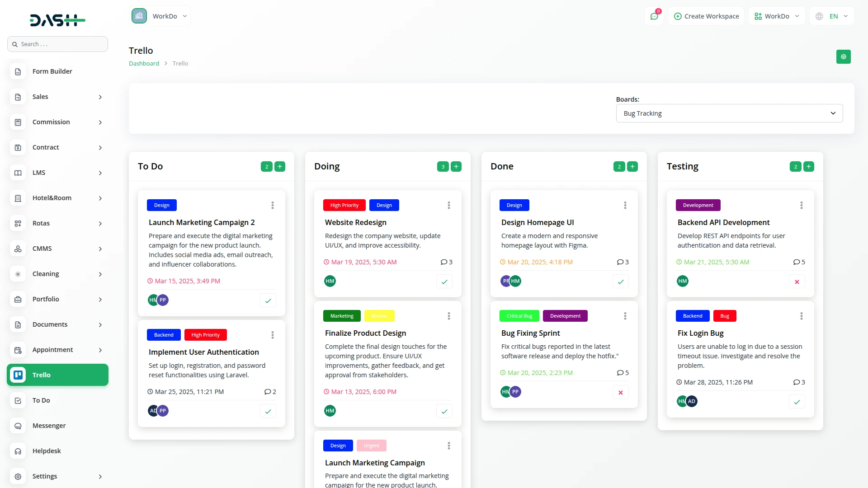
Task: Open the language selector showing EN
Action: pyautogui.click(x=832, y=16)
